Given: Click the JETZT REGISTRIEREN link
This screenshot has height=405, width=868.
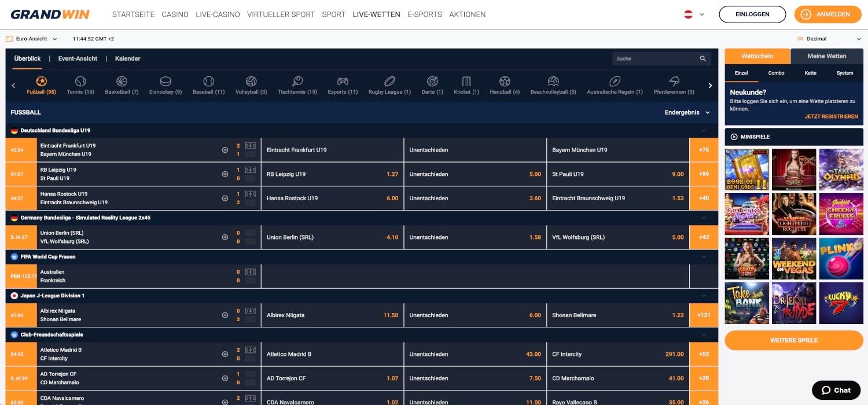Looking at the screenshot, I should [x=832, y=116].
